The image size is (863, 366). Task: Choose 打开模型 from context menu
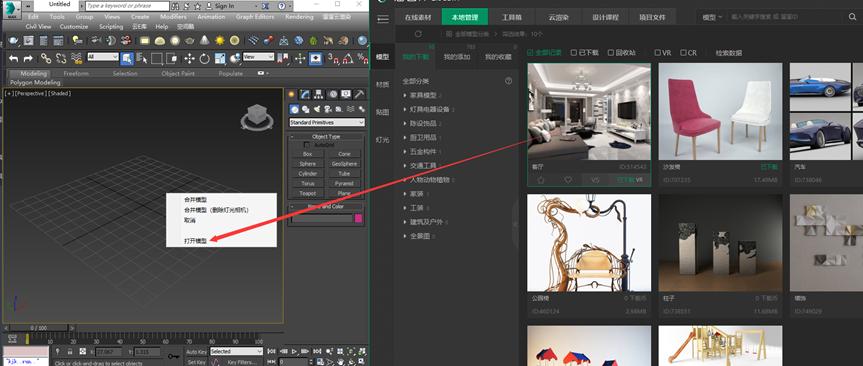point(195,241)
